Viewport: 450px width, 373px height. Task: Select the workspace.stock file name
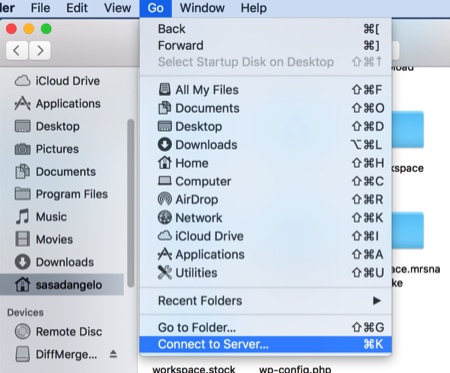[x=194, y=369]
